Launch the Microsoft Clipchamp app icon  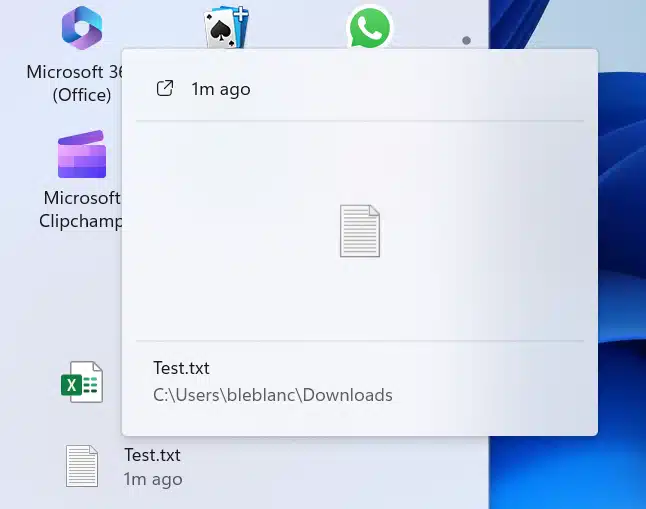click(x=82, y=155)
